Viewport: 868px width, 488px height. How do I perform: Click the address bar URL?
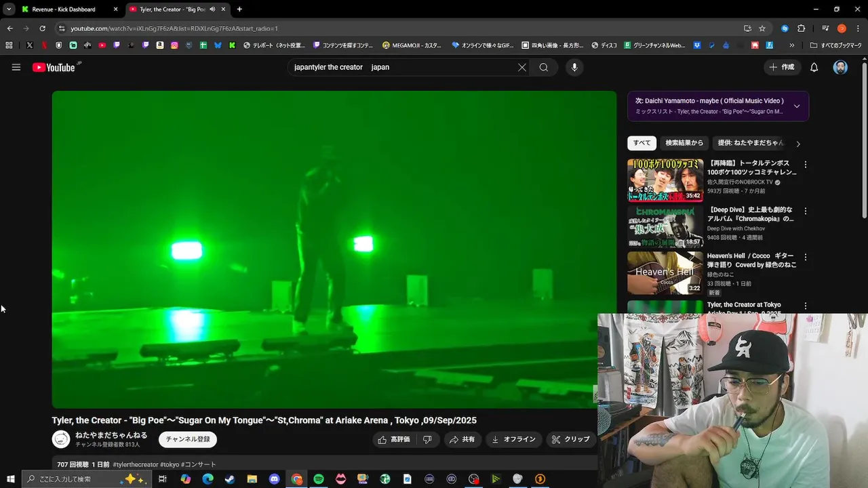pos(174,28)
